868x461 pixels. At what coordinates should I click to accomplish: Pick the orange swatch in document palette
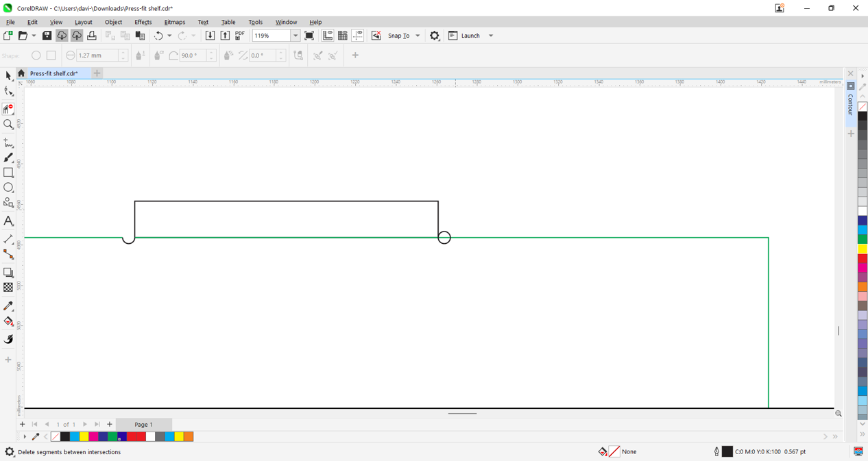click(x=189, y=436)
